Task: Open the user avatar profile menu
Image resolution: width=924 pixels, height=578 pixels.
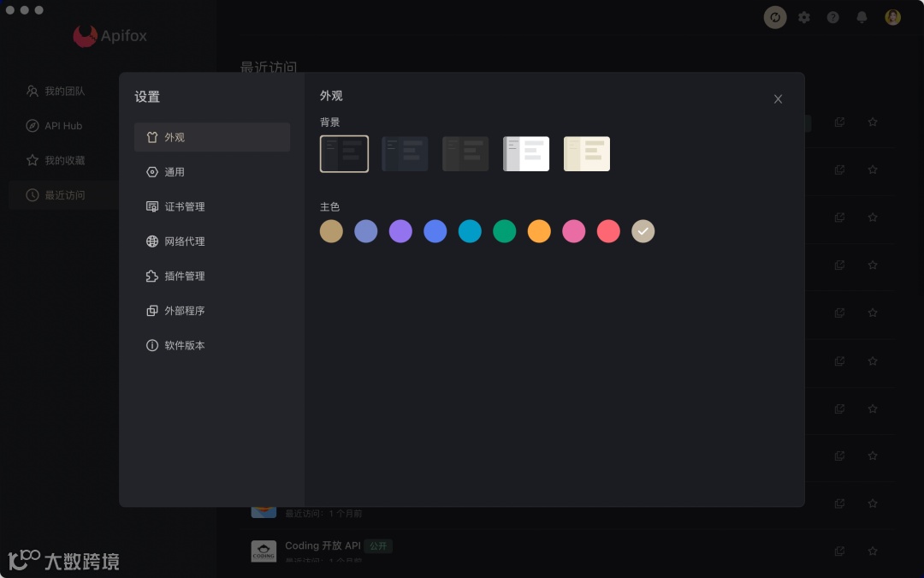Action: (x=892, y=17)
